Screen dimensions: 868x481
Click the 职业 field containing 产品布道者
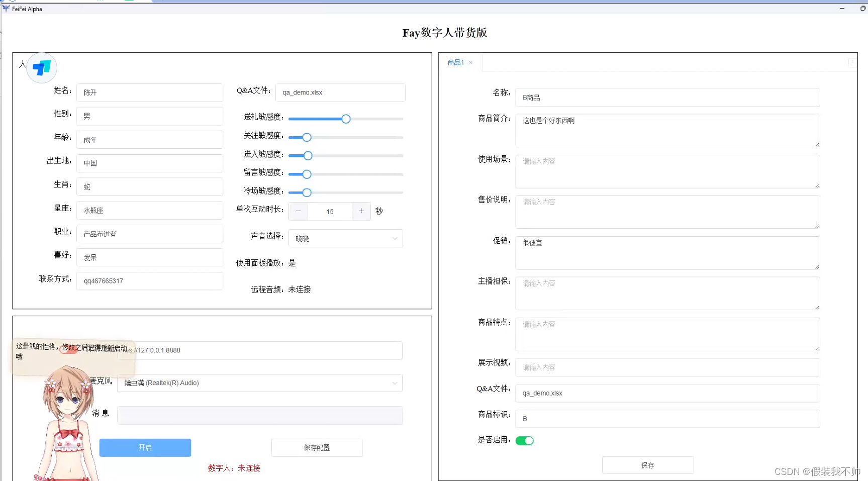tap(150, 234)
